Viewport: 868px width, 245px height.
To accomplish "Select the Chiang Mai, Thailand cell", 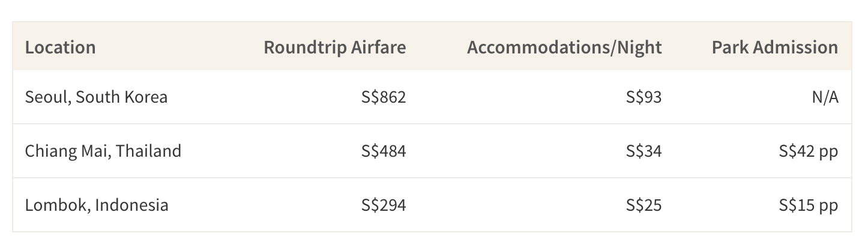I will [103, 151].
